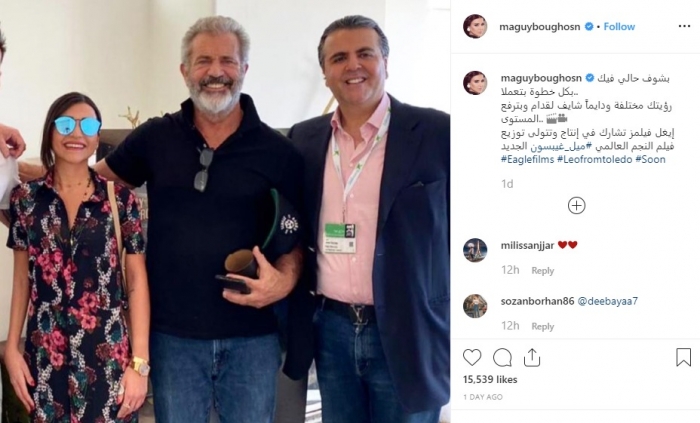
Task: Open the three-dot options menu
Action: 684,26
